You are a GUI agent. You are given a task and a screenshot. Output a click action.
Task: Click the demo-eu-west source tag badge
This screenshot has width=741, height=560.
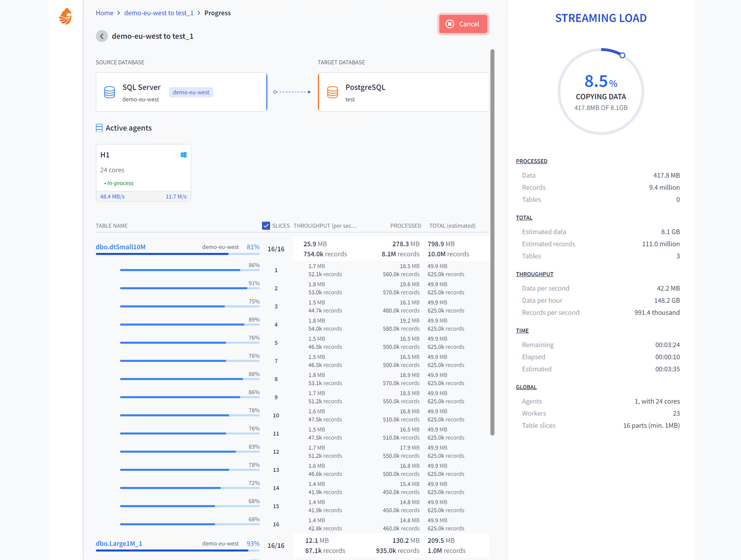(x=191, y=92)
